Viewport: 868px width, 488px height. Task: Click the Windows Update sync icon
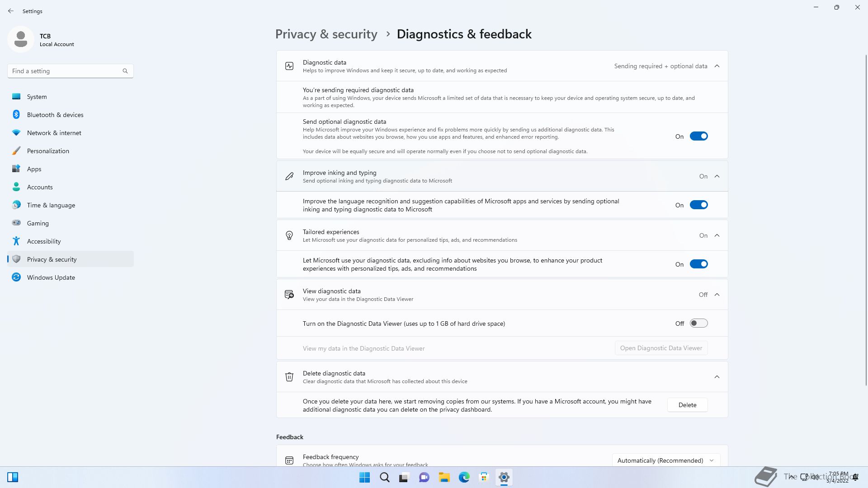pos(16,277)
